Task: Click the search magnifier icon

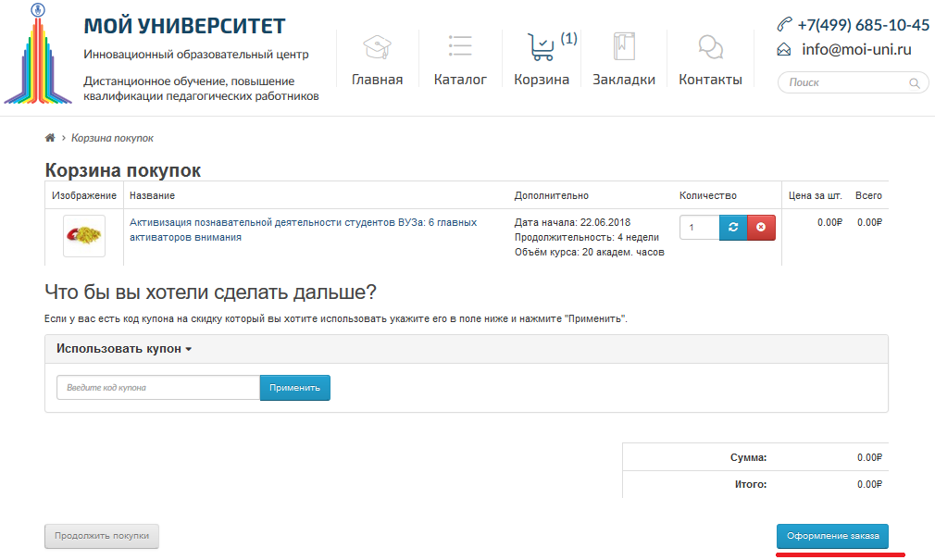Action: click(915, 83)
